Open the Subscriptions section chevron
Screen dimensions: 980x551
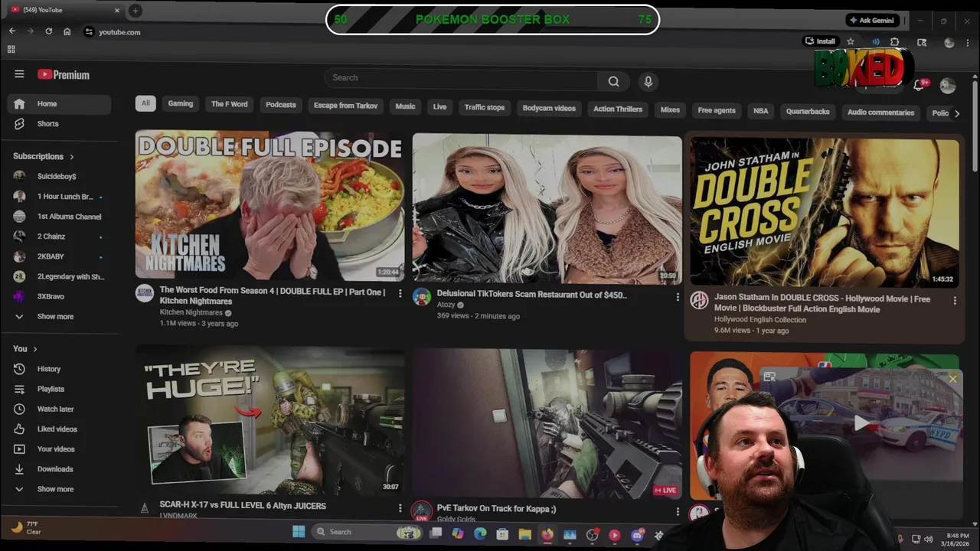pos(72,156)
